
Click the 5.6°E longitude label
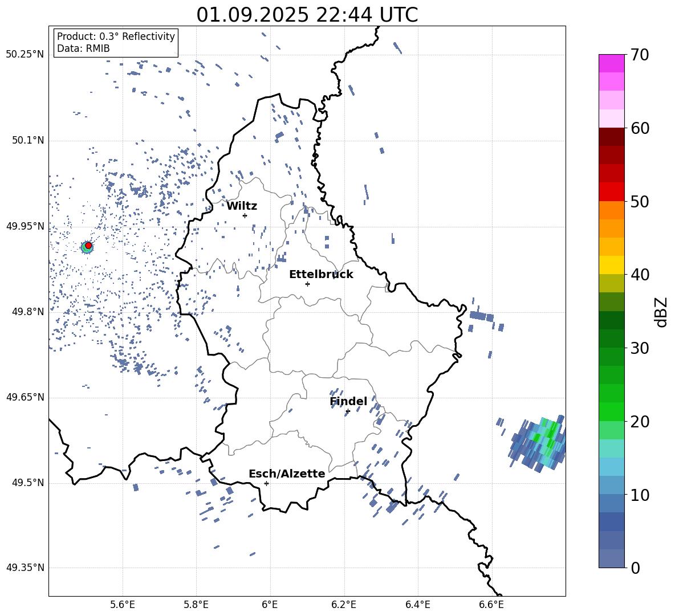[123, 605]
